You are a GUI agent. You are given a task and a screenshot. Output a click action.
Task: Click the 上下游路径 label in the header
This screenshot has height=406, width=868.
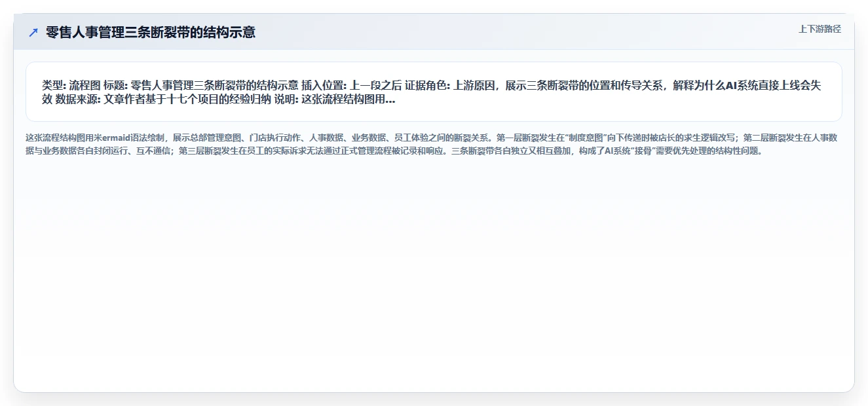[820, 29]
